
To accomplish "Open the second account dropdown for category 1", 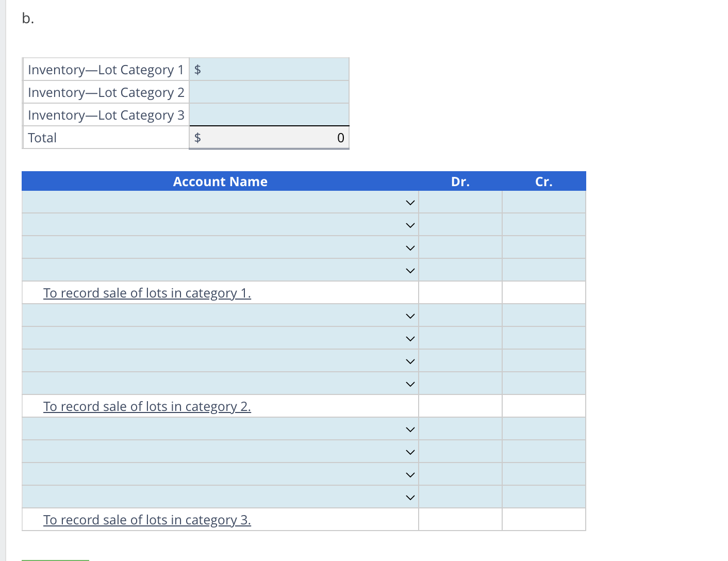I will pos(220,225).
